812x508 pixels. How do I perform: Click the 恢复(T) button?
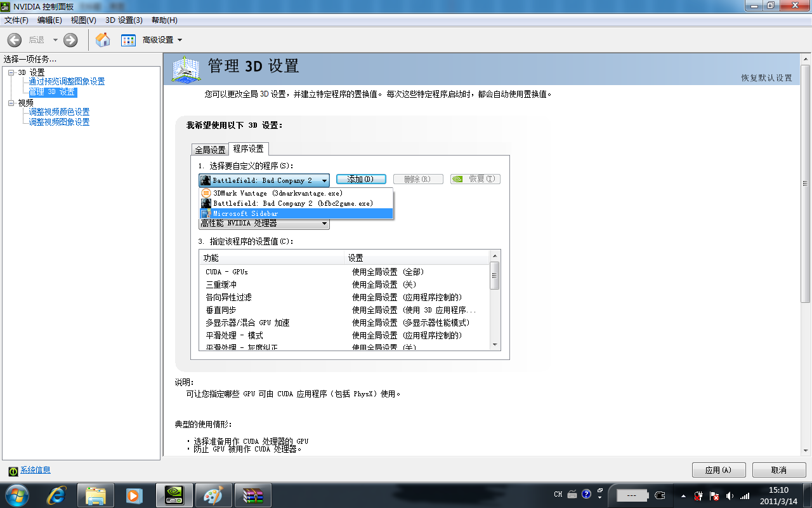coord(475,179)
